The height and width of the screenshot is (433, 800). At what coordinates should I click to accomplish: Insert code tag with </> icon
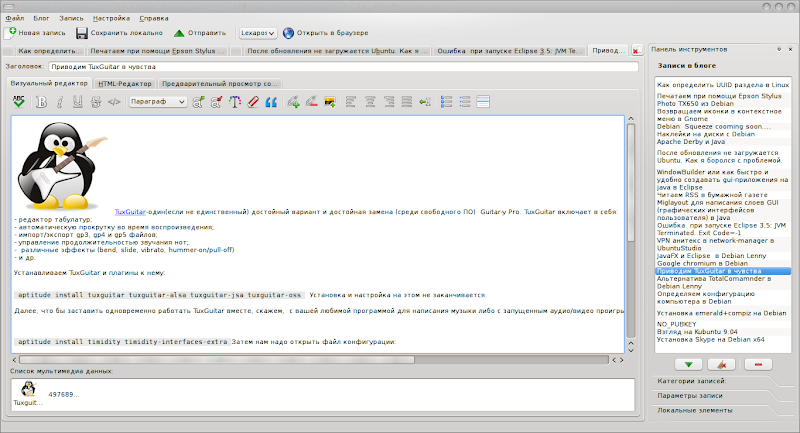(x=114, y=101)
